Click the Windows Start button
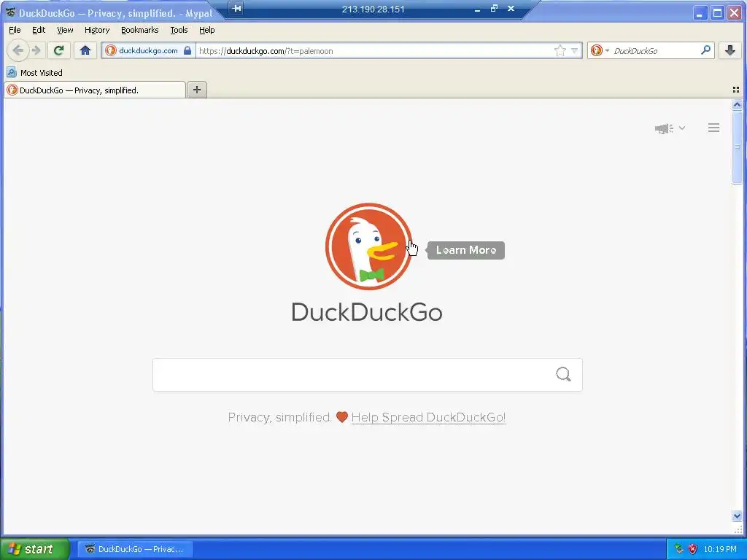The width and height of the screenshot is (747, 560). [x=34, y=549]
